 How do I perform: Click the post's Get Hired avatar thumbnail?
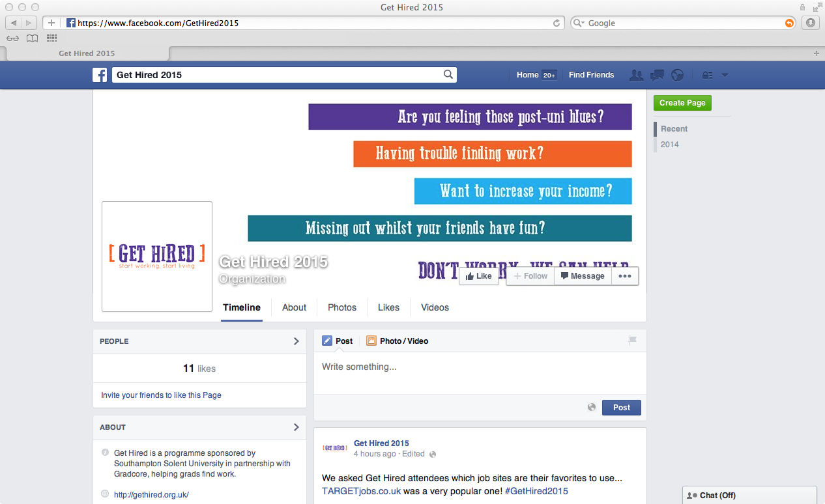pyautogui.click(x=335, y=448)
